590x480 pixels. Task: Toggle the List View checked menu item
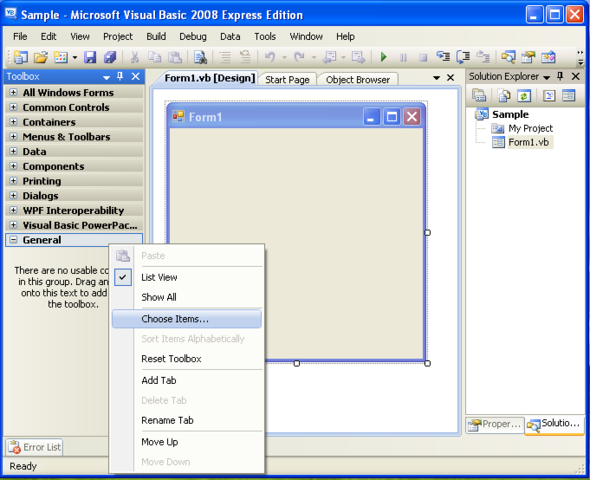coord(187,278)
